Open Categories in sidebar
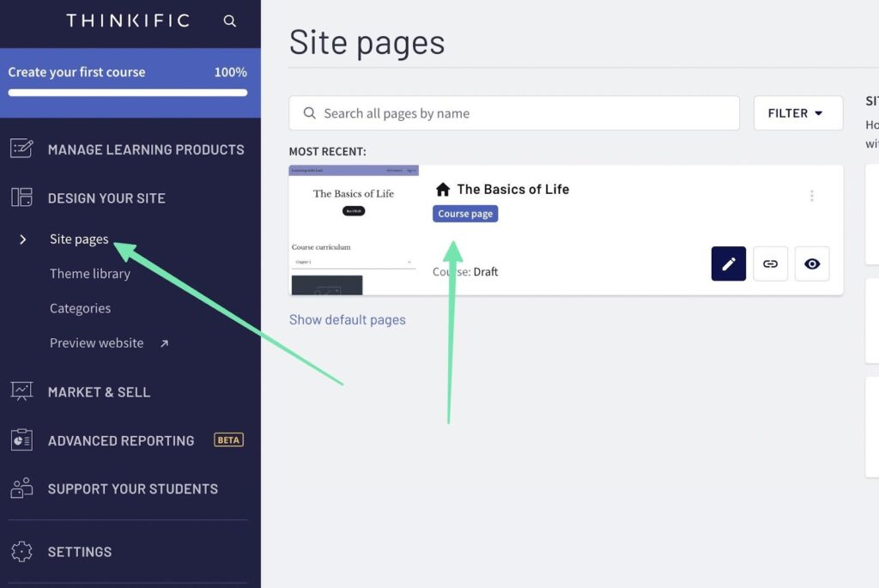Image resolution: width=879 pixels, height=588 pixels. point(80,308)
